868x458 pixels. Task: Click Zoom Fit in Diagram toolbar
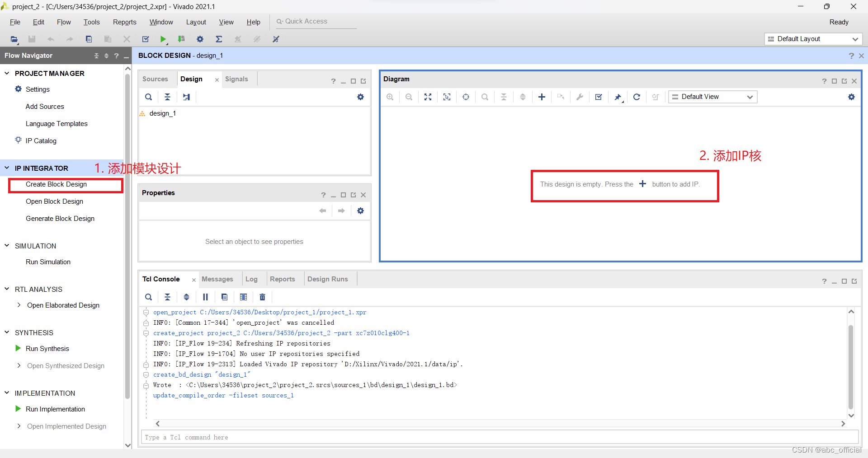[x=428, y=97]
